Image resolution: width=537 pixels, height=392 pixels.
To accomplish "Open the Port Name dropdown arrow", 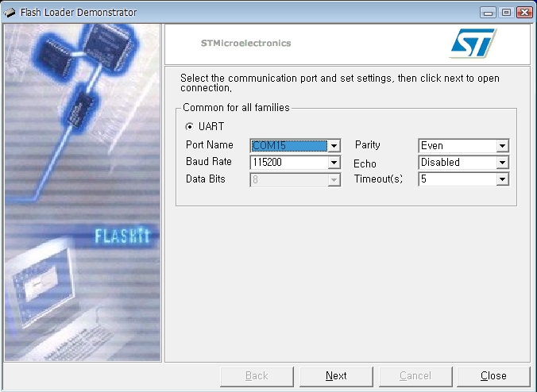I will click(334, 146).
